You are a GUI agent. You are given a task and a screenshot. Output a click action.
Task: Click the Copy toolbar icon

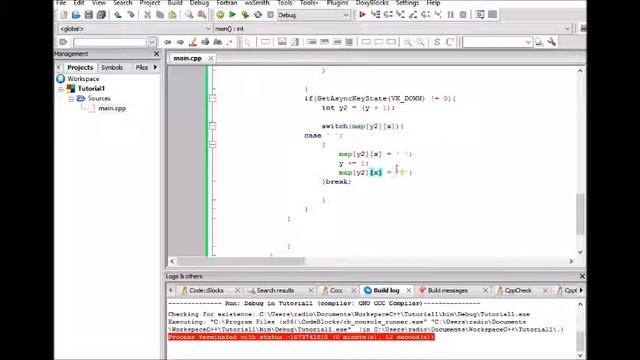(x=160, y=15)
